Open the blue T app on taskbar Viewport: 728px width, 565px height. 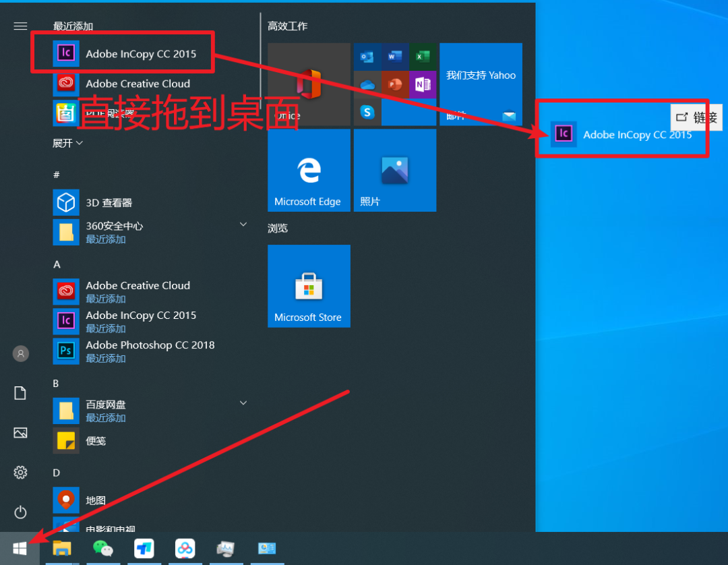(144, 548)
